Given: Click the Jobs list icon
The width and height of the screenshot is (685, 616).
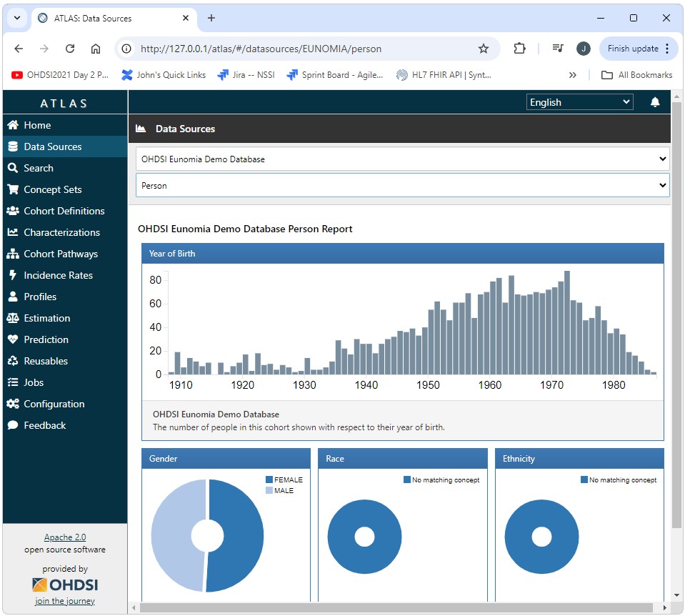Looking at the screenshot, I should 13,382.
